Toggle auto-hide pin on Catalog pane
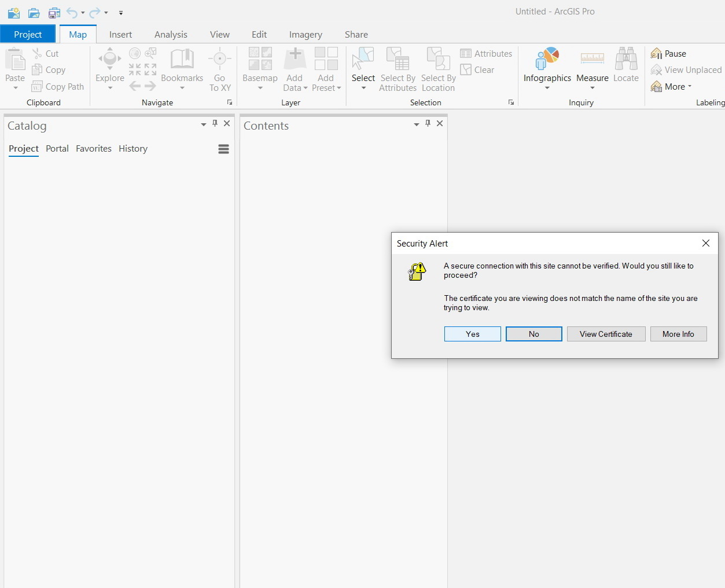The image size is (725, 588). coord(215,123)
